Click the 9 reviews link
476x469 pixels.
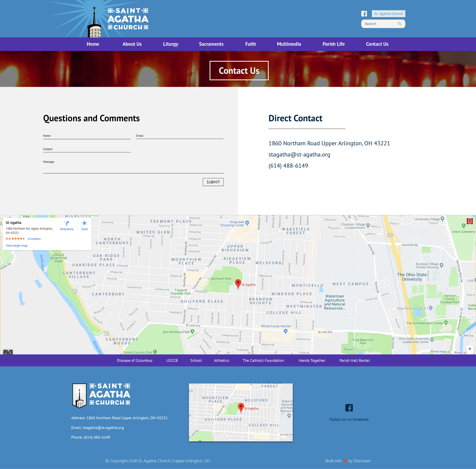pyautogui.click(x=34, y=239)
